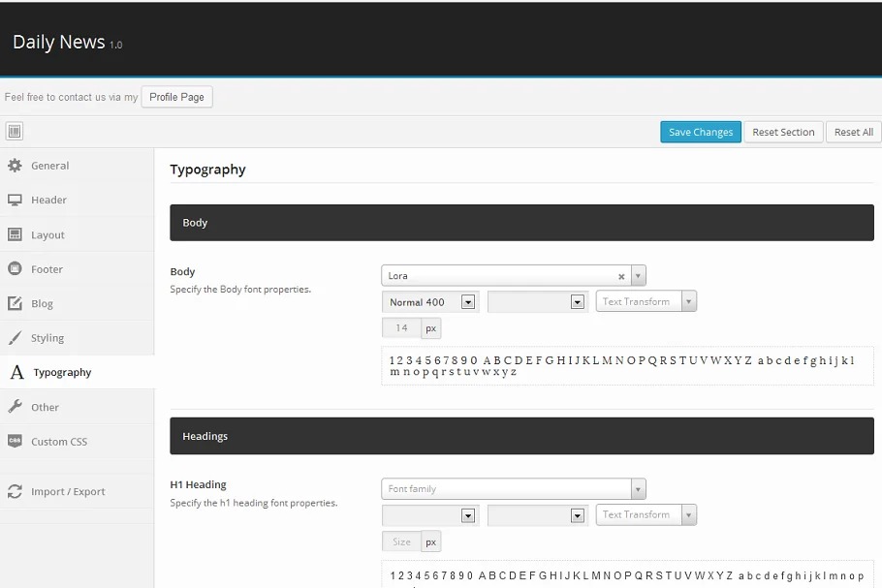Clear the Lora font selection
The width and height of the screenshot is (882, 588).
point(621,276)
